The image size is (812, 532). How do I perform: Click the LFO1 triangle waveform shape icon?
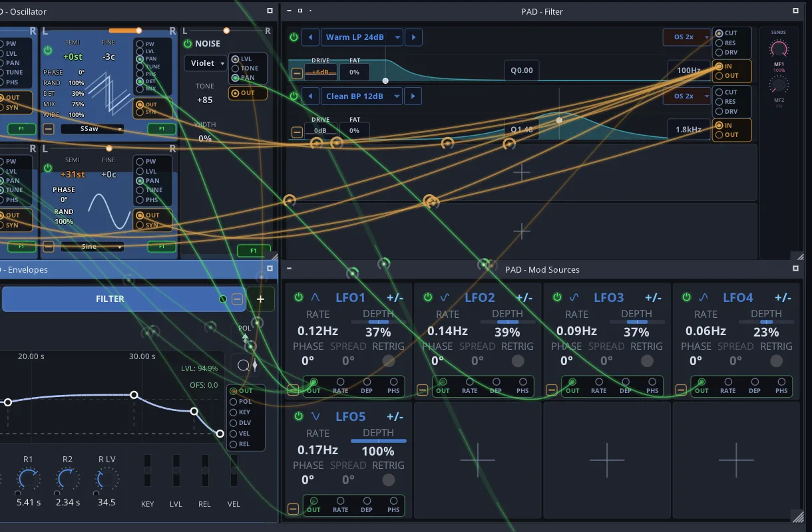(x=315, y=297)
